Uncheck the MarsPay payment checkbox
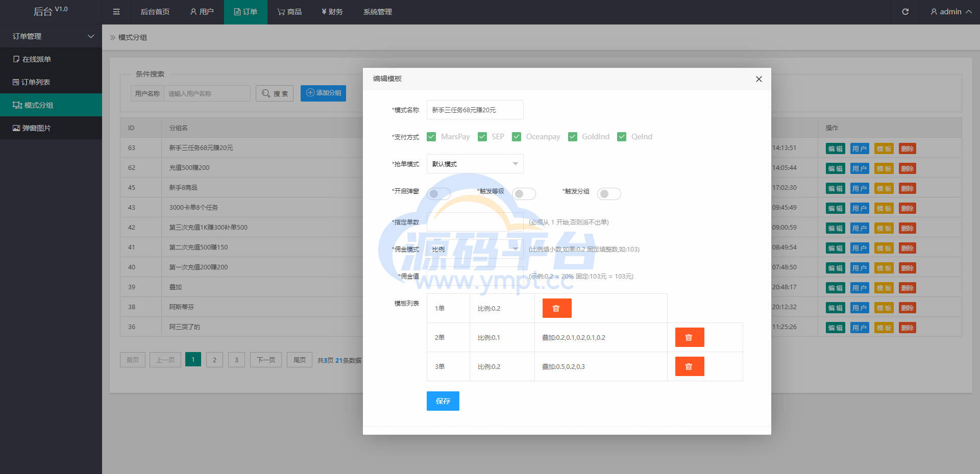The width and height of the screenshot is (980, 474). tap(431, 137)
